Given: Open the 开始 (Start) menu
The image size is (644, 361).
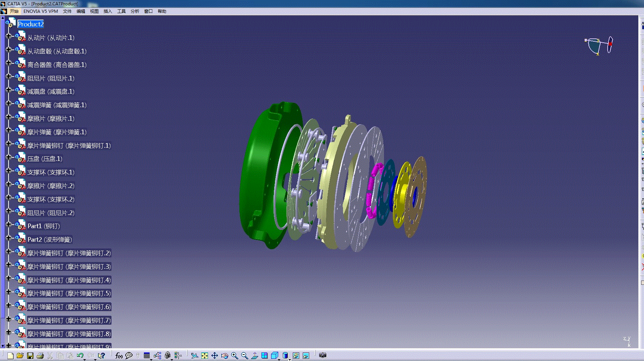Looking at the screenshot, I should tap(14, 11).
